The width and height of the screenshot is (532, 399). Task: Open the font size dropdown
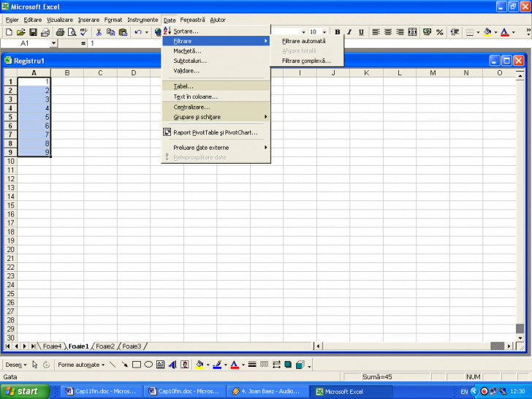click(x=324, y=32)
